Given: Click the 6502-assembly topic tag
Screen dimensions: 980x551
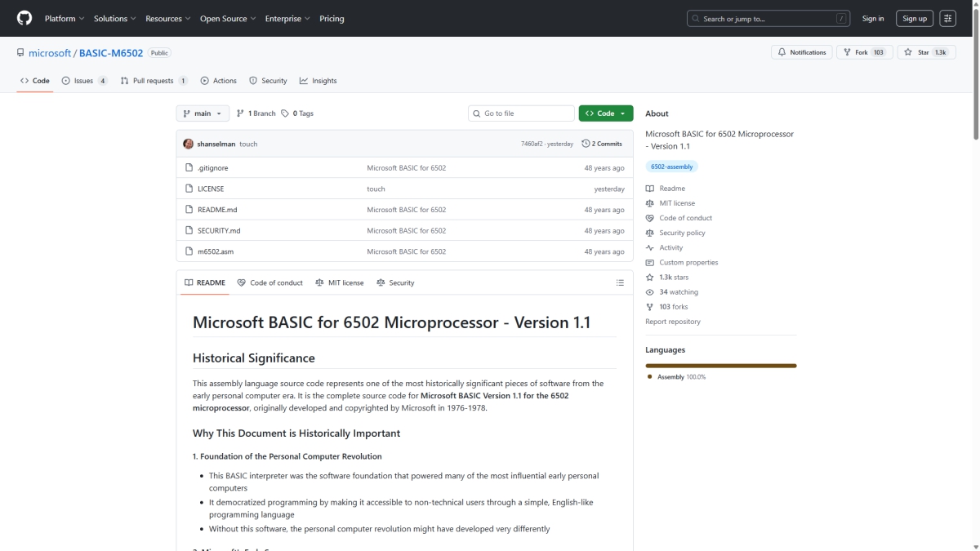Looking at the screenshot, I should 672,167.
